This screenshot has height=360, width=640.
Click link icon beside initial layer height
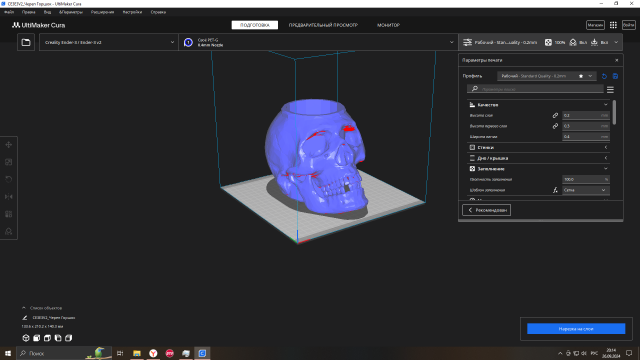point(555,126)
